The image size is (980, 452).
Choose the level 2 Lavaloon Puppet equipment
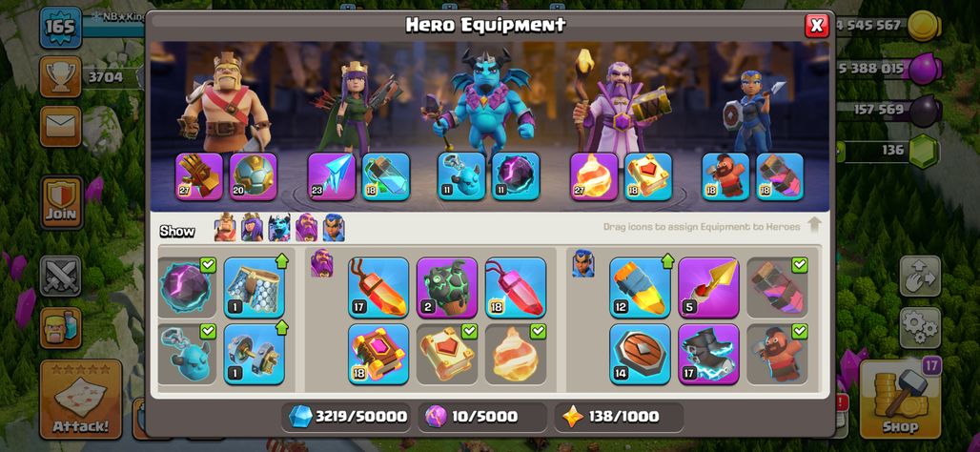click(x=447, y=288)
